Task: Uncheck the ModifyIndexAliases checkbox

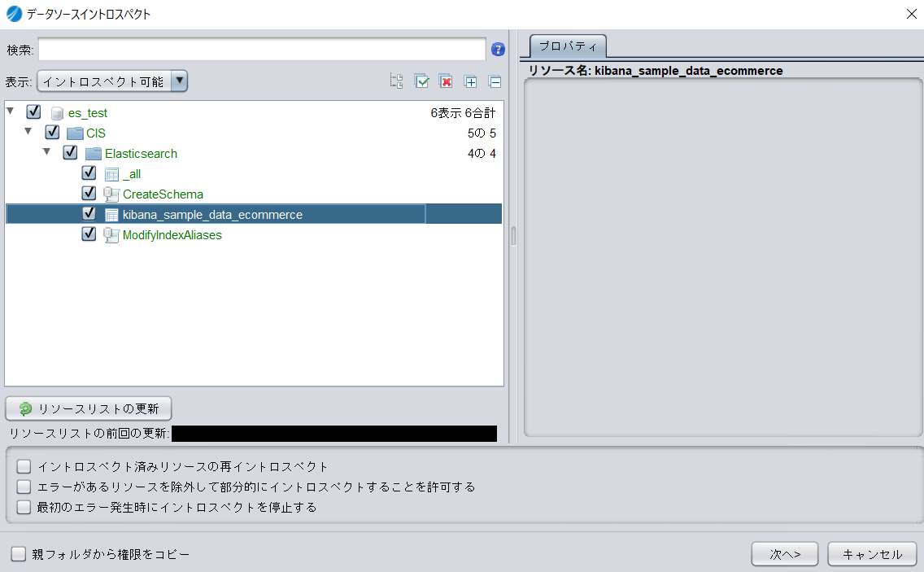Action: click(89, 234)
